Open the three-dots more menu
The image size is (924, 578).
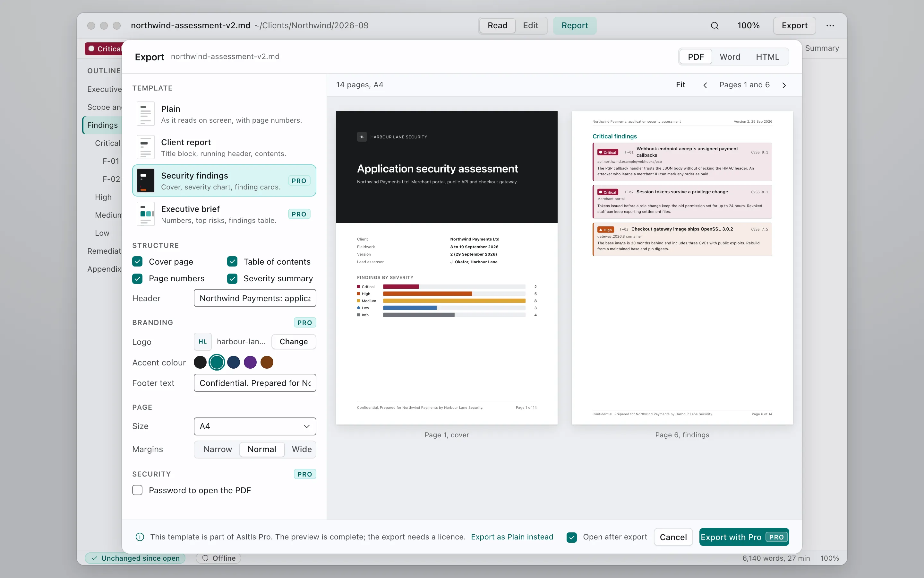click(x=830, y=26)
